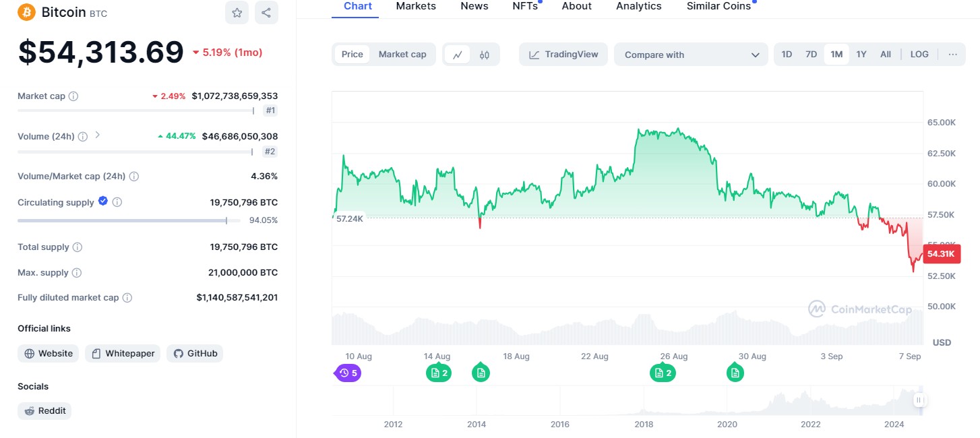Open the NFTs tab
The image size is (980, 438).
(x=526, y=7)
